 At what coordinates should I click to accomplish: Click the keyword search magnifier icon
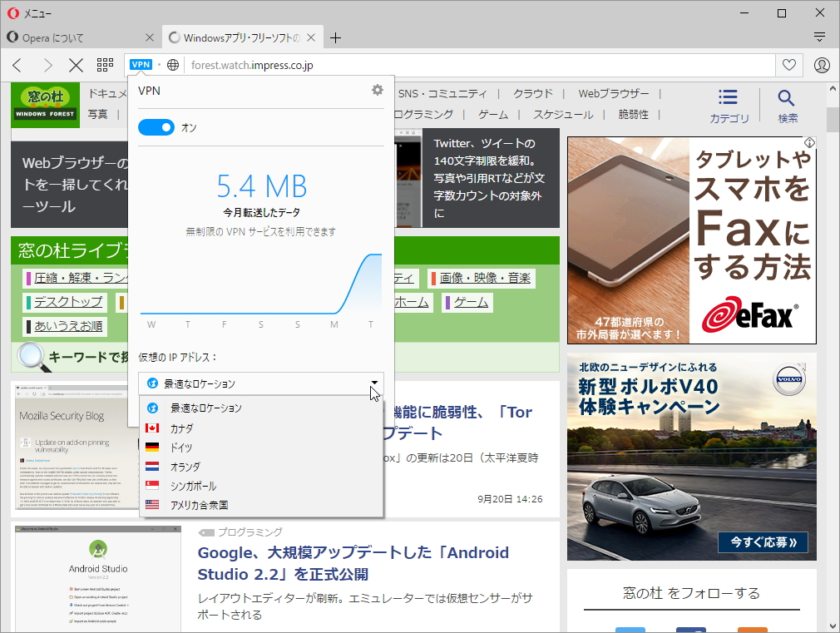coord(32,355)
